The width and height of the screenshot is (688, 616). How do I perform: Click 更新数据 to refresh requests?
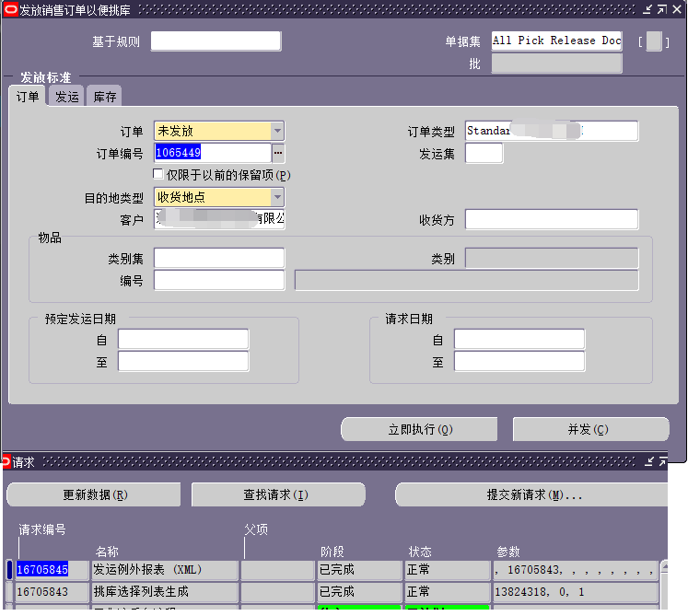click(x=95, y=495)
